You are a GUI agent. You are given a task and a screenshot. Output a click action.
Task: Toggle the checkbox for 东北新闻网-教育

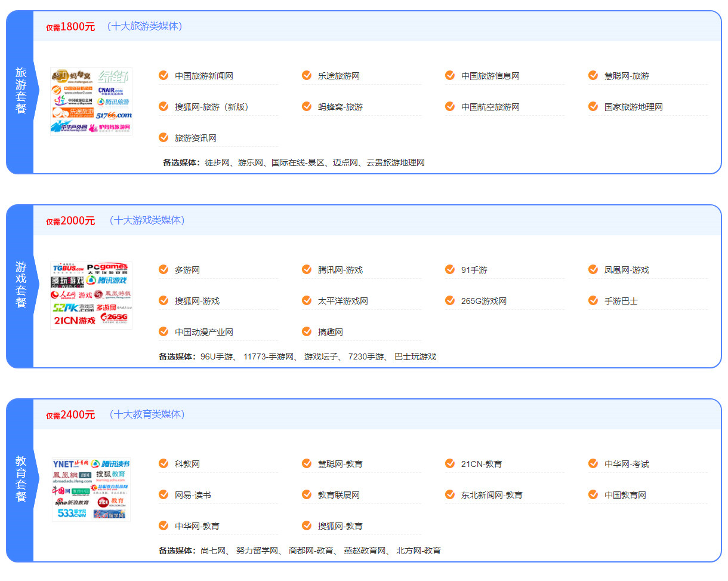pos(450,494)
